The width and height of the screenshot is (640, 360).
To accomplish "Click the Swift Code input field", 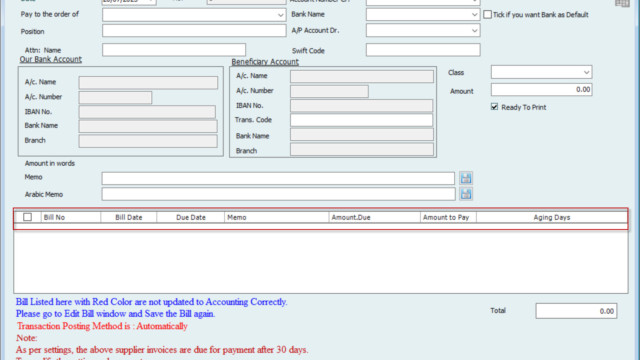I will pos(423,50).
